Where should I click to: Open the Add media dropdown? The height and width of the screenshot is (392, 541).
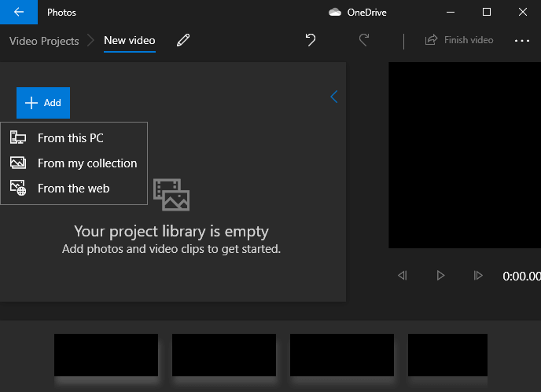43,103
